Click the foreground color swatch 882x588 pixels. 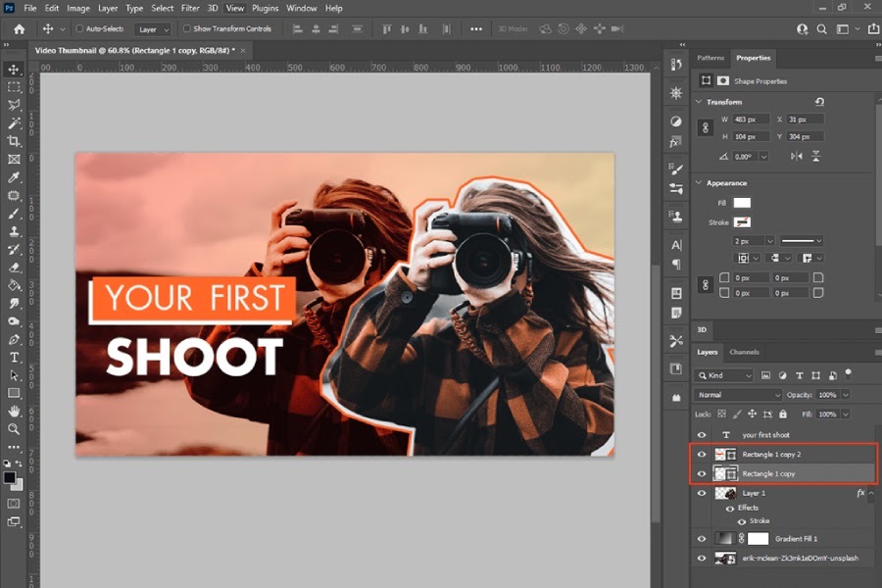(x=10, y=477)
